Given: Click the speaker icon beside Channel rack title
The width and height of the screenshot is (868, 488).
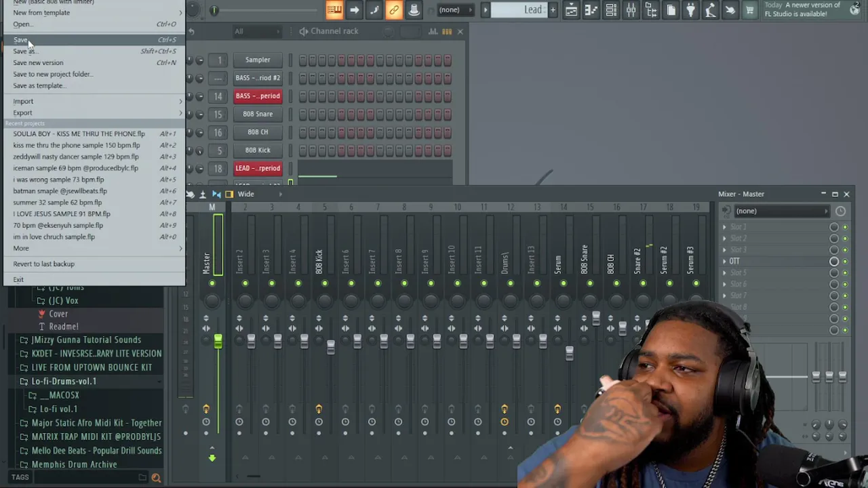Looking at the screenshot, I should pyautogui.click(x=304, y=31).
